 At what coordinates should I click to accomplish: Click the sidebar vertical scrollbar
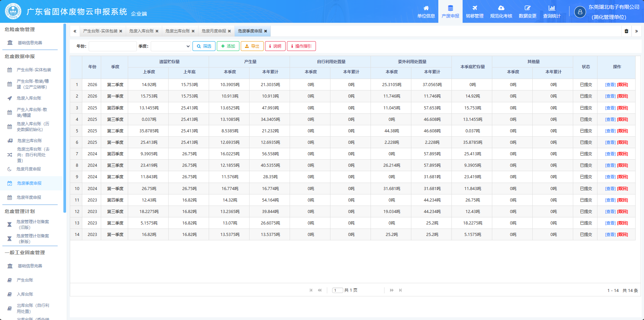pyautogui.click(x=65, y=118)
